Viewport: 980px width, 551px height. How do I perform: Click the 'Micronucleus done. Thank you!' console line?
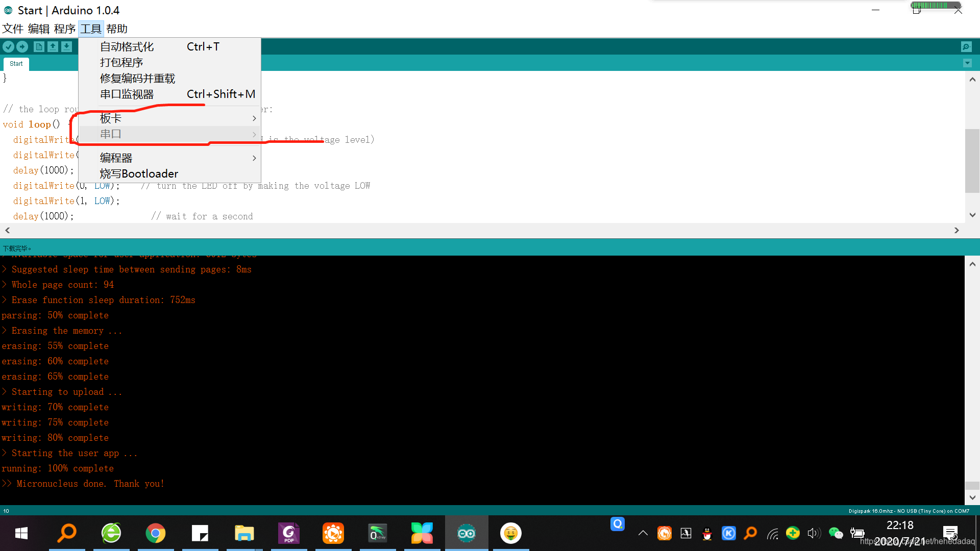83,484
